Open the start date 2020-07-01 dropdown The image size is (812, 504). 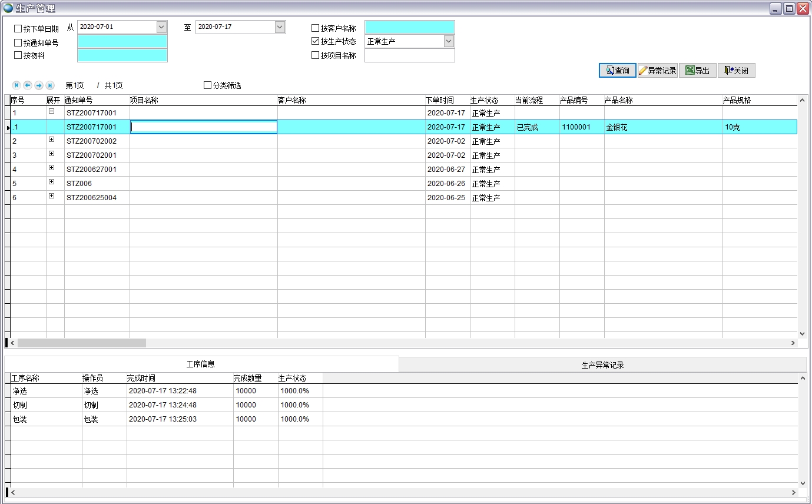click(x=161, y=27)
